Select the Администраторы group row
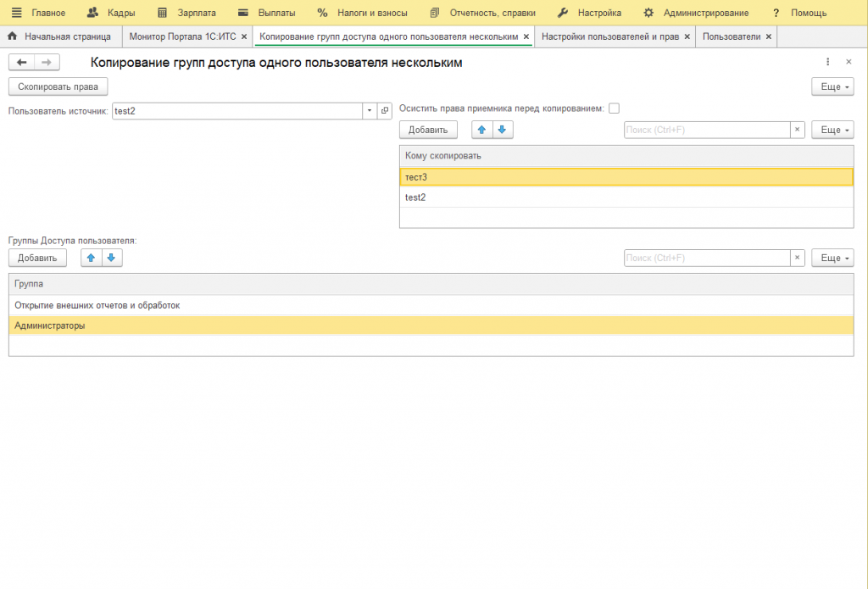Image resolution: width=868 pixels, height=589 pixels. click(431, 325)
